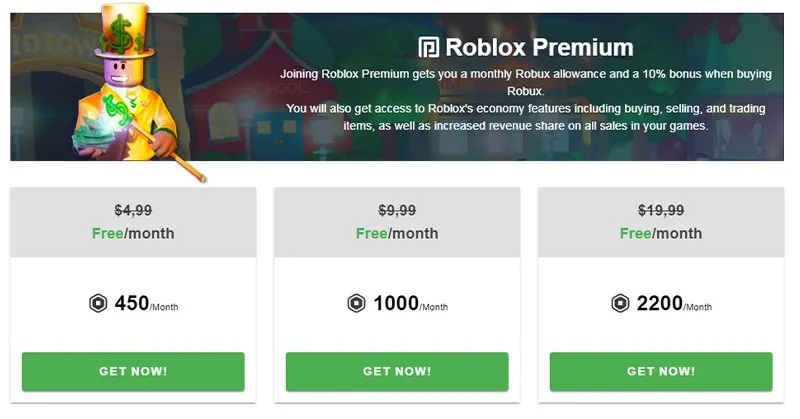Click the Robux icon beside 2200
Viewport: 800px width, 419px height.
tap(622, 304)
